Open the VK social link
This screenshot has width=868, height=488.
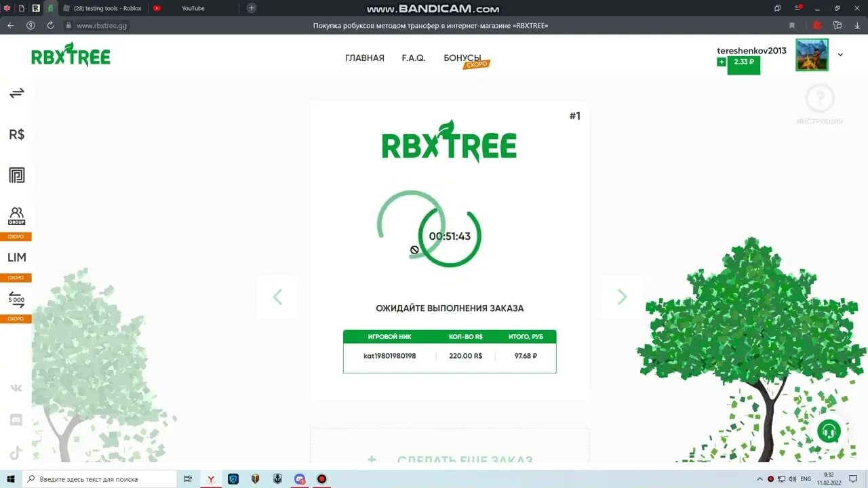click(16, 388)
